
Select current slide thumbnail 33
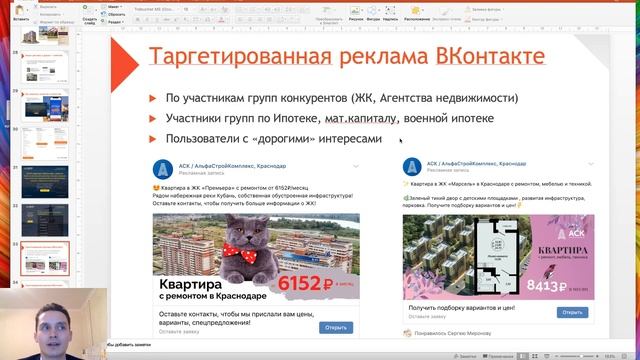click(44, 258)
